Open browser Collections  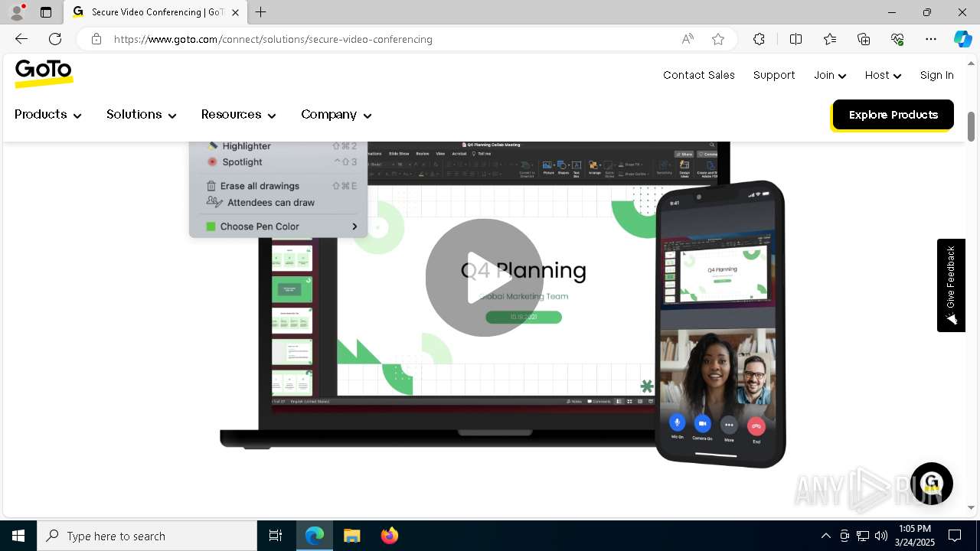(x=864, y=39)
